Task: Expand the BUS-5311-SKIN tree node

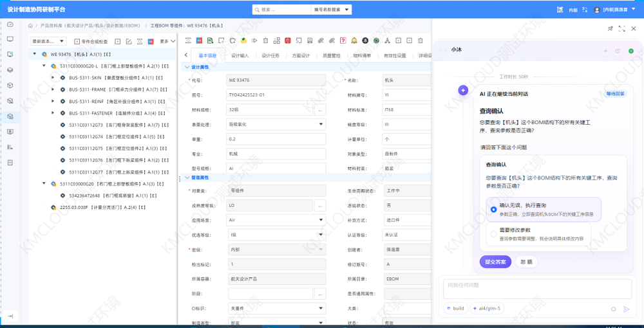Action: click(x=53, y=77)
